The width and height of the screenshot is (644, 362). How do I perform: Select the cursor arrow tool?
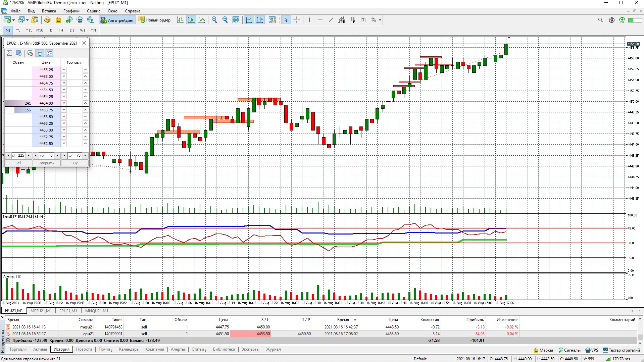pyautogui.click(x=286, y=20)
